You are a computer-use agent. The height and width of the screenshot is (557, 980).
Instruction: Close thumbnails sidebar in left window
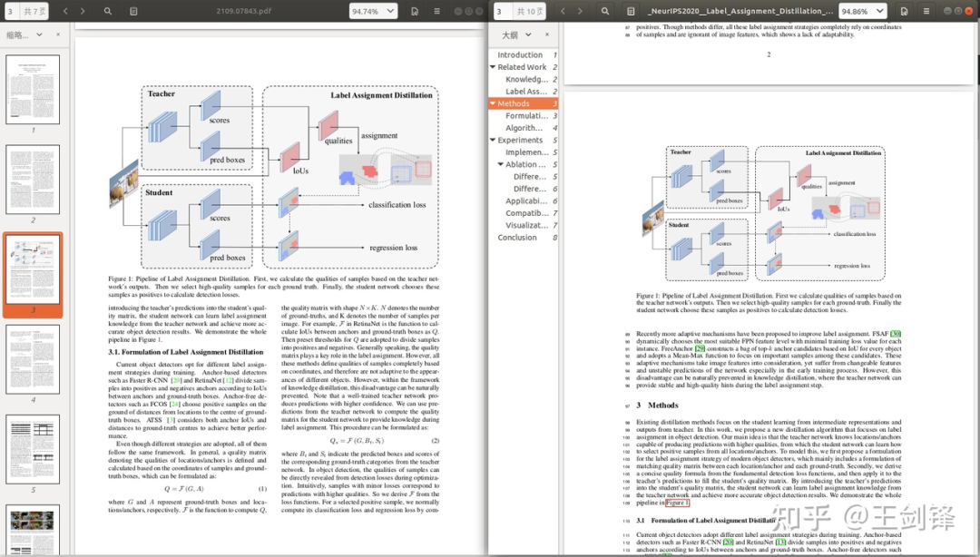tap(58, 35)
